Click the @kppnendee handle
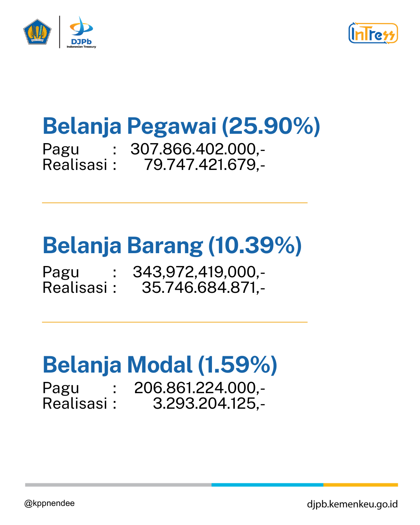Viewport: 420px width, 525px height. (49, 503)
